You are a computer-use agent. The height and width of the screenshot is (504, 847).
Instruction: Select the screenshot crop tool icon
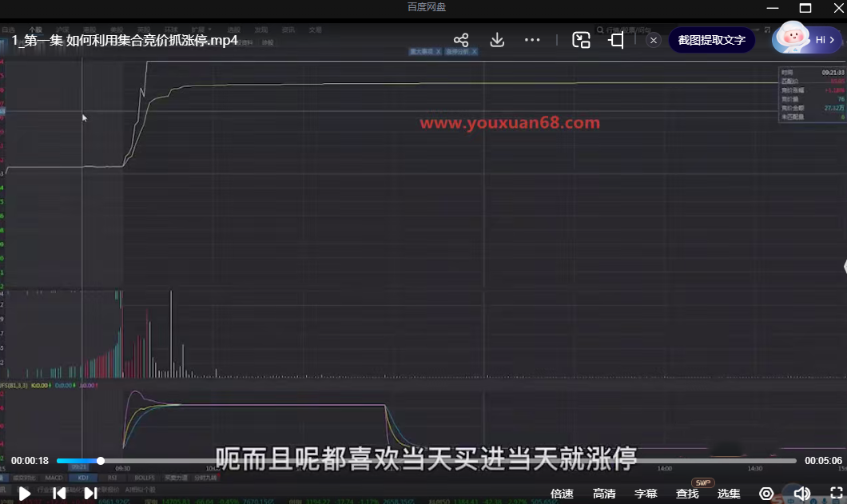[615, 39]
